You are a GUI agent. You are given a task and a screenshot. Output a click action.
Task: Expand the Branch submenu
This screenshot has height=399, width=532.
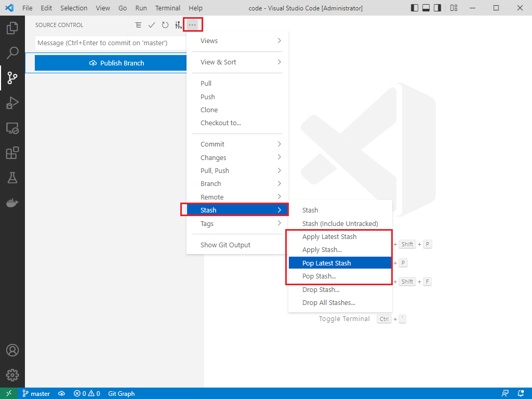click(237, 184)
